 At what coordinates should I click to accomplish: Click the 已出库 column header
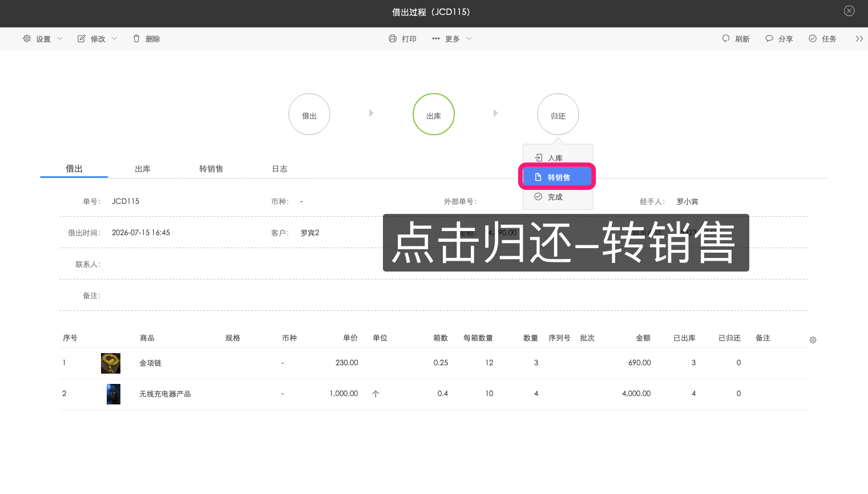click(x=684, y=338)
